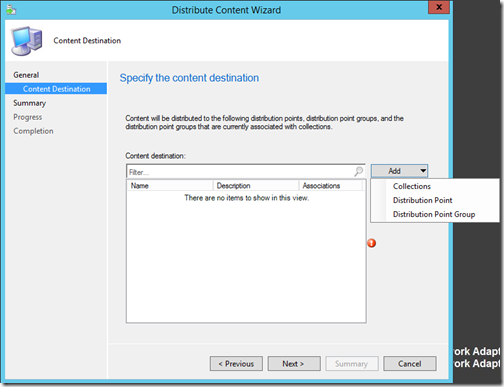504x387 pixels.
Task: Select the Progress step in sidebar
Action: 28,117
